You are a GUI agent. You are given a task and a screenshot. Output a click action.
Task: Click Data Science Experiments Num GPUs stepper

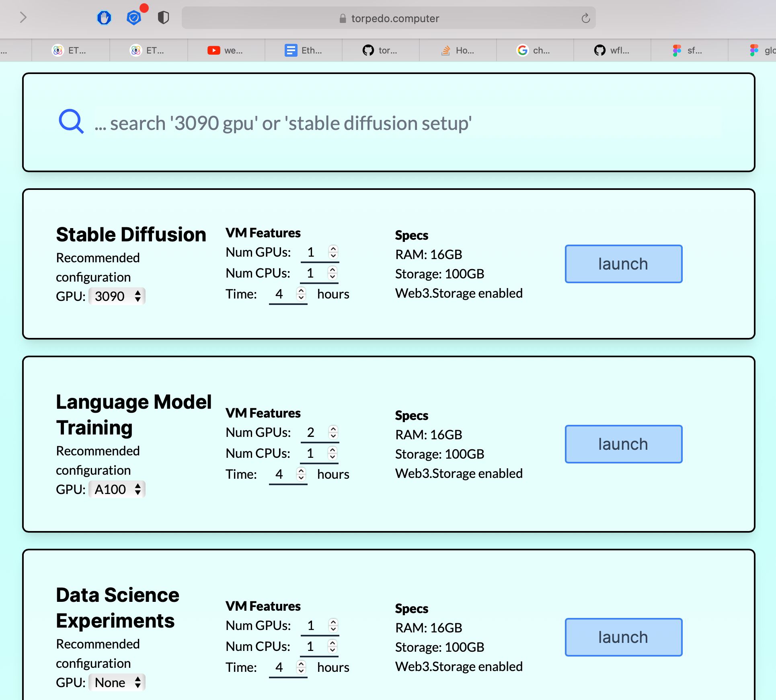pos(333,626)
